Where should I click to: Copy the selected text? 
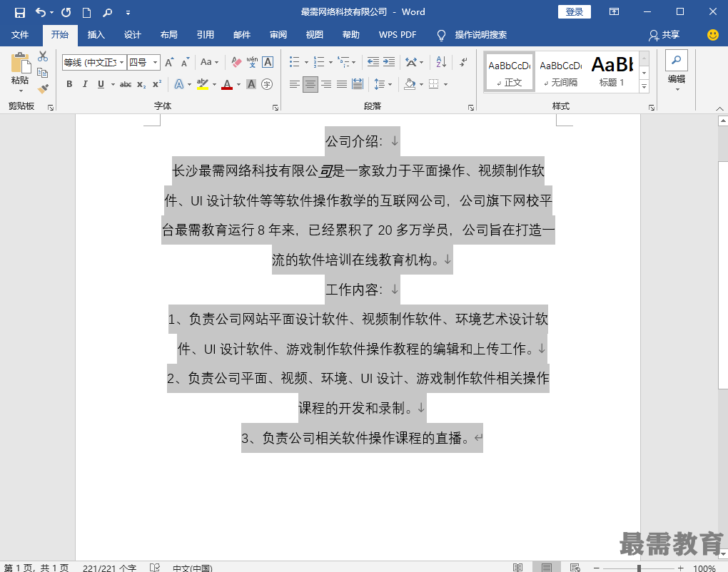[x=43, y=73]
